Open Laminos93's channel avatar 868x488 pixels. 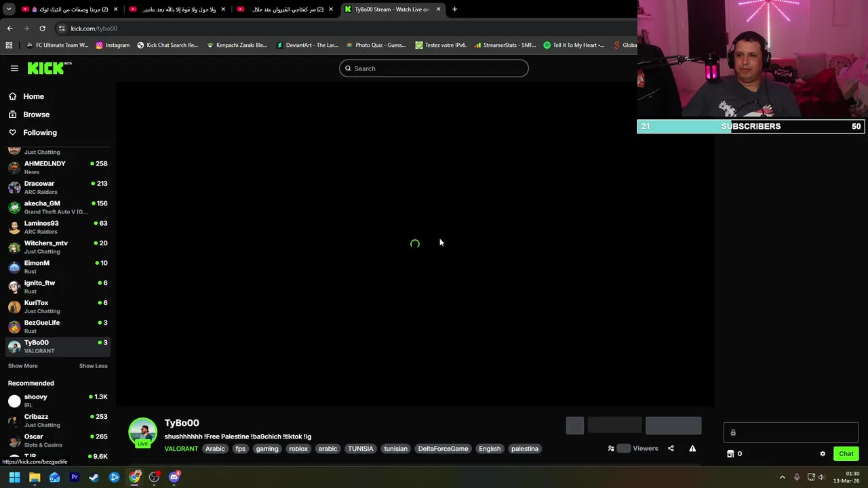coord(14,227)
